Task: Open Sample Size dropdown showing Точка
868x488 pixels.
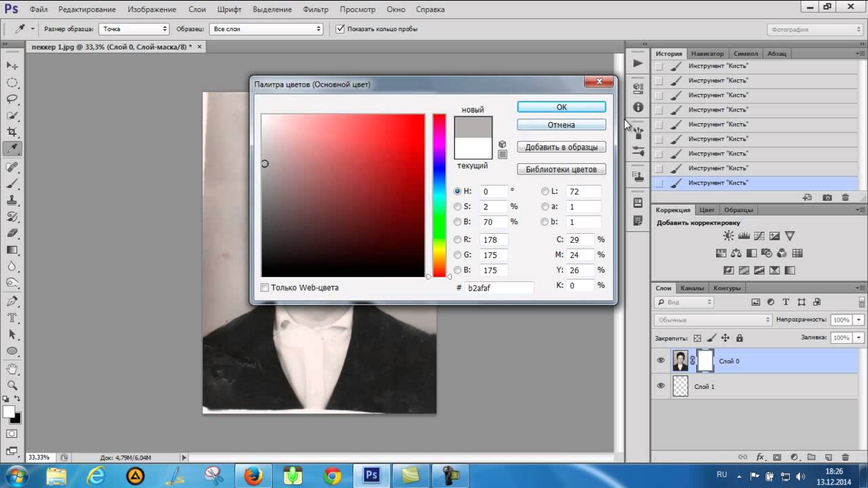Action: pyautogui.click(x=134, y=29)
